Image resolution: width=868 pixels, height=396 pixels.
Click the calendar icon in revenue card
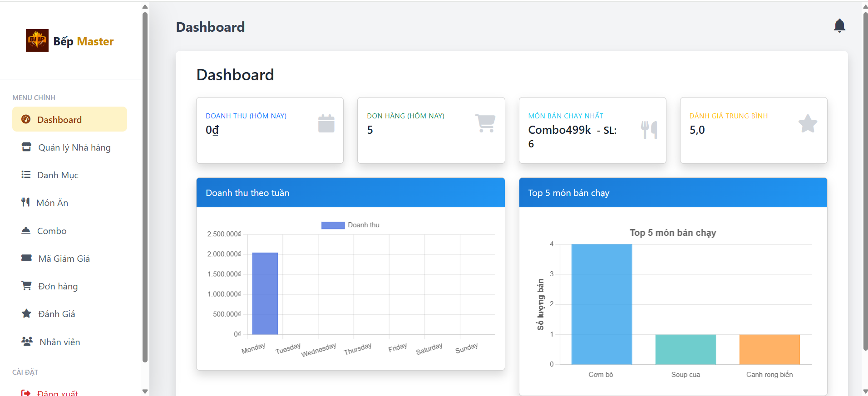326,123
